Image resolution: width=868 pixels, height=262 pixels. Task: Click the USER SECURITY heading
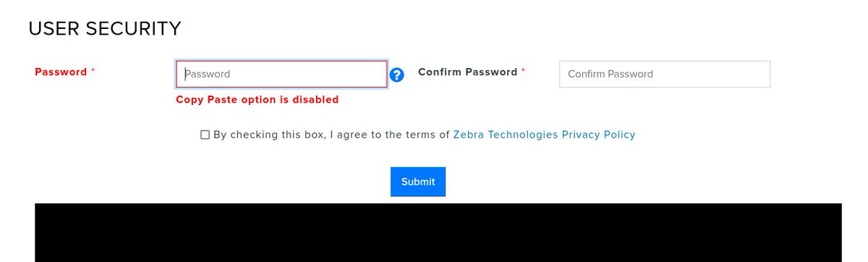(105, 29)
